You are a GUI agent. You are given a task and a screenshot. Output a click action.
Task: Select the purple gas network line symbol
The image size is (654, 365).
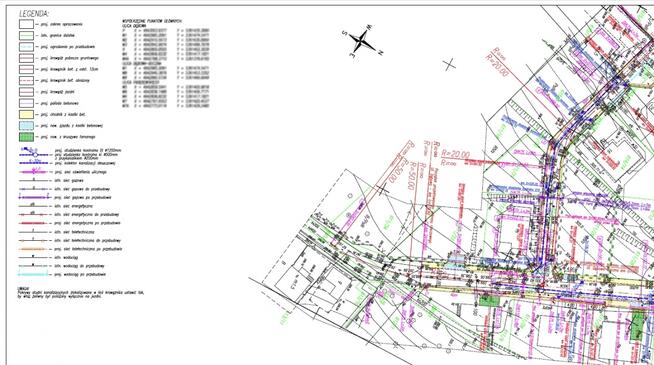pyautogui.click(x=34, y=197)
